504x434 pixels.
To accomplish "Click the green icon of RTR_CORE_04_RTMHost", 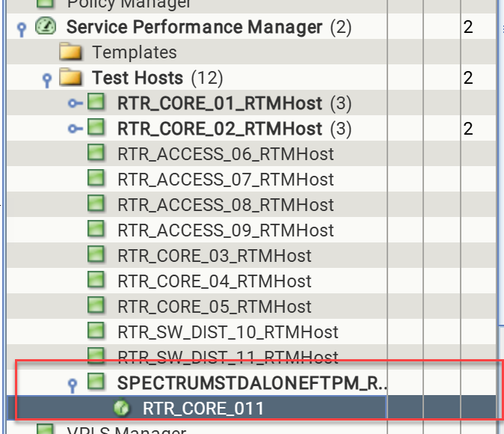I will click(x=96, y=280).
